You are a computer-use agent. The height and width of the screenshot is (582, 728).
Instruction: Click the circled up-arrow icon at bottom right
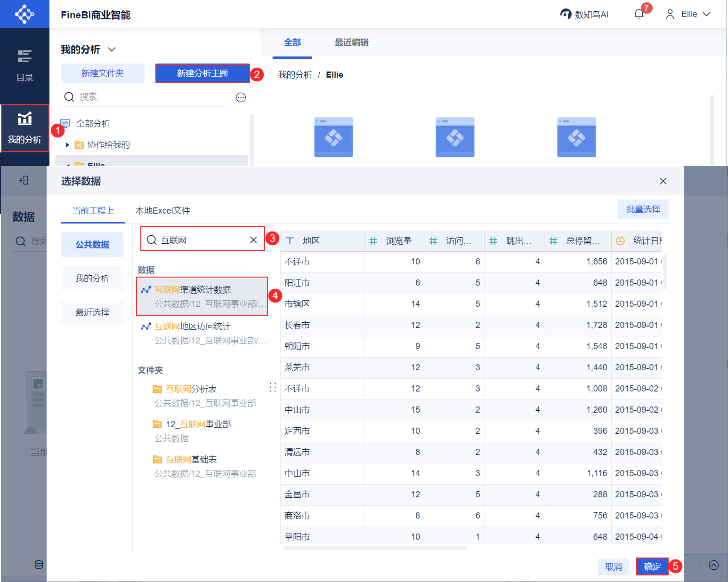[714, 565]
